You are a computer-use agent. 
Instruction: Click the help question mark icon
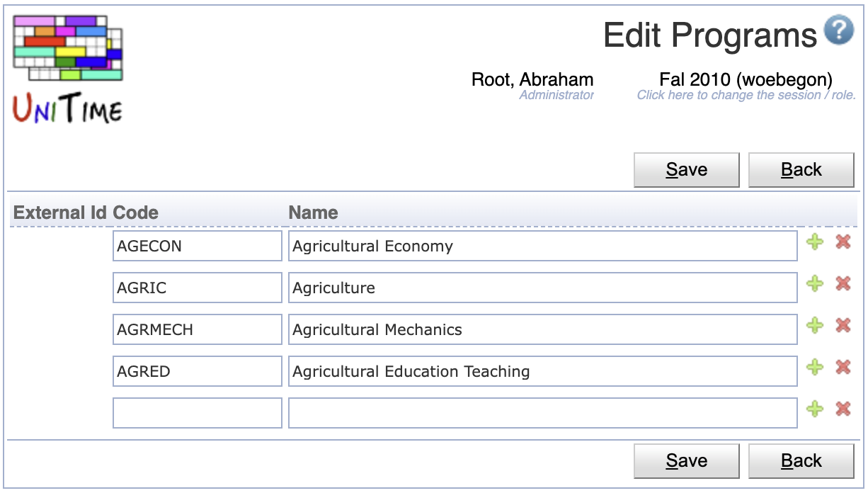point(839,30)
